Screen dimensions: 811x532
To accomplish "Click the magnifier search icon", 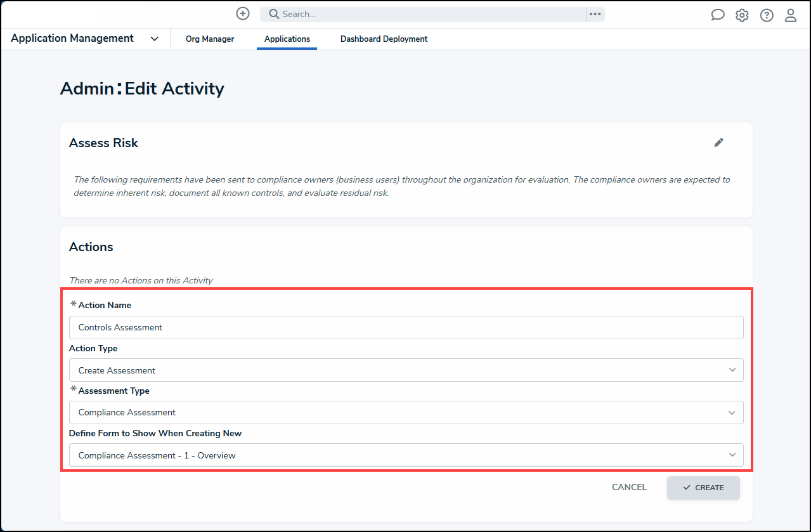I will click(273, 14).
